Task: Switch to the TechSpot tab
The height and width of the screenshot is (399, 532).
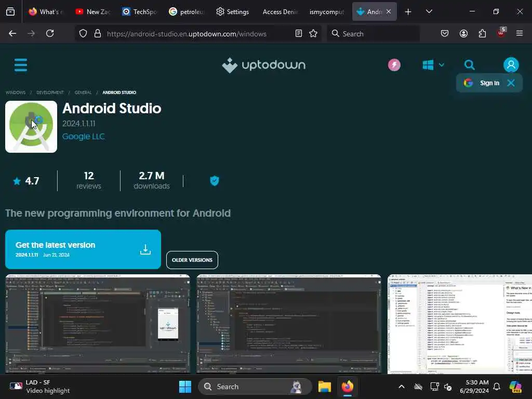Action: pos(139,11)
